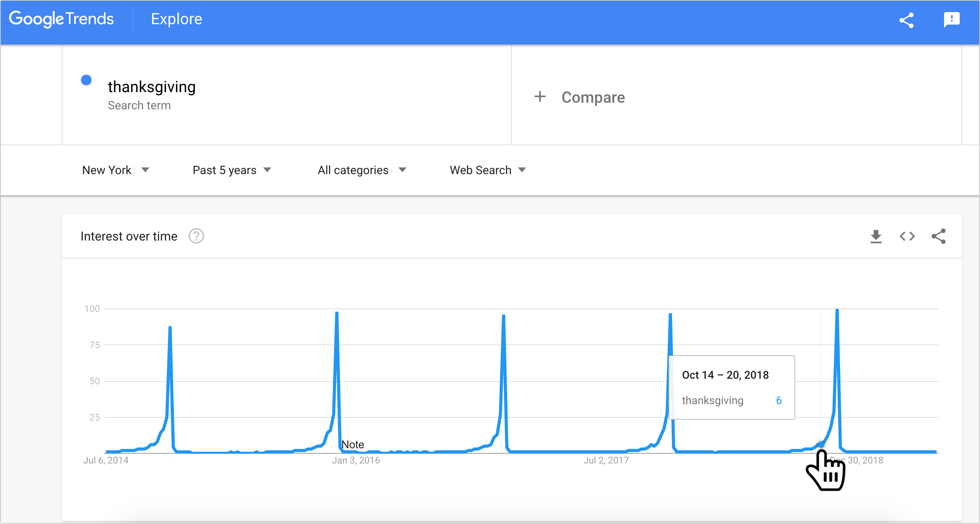Edit the thanksgiving search term field
The width and height of the screenshot is (980, 524).
pos(152,87)
